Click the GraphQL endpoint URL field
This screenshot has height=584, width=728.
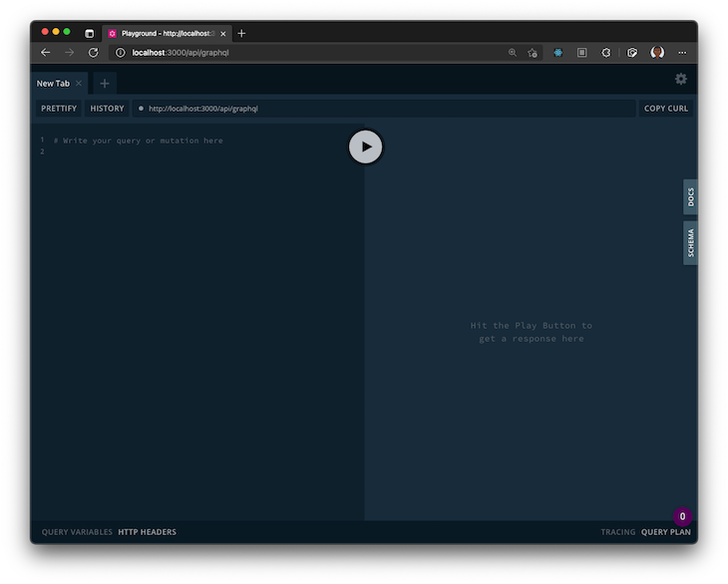[x=384, y=109]
